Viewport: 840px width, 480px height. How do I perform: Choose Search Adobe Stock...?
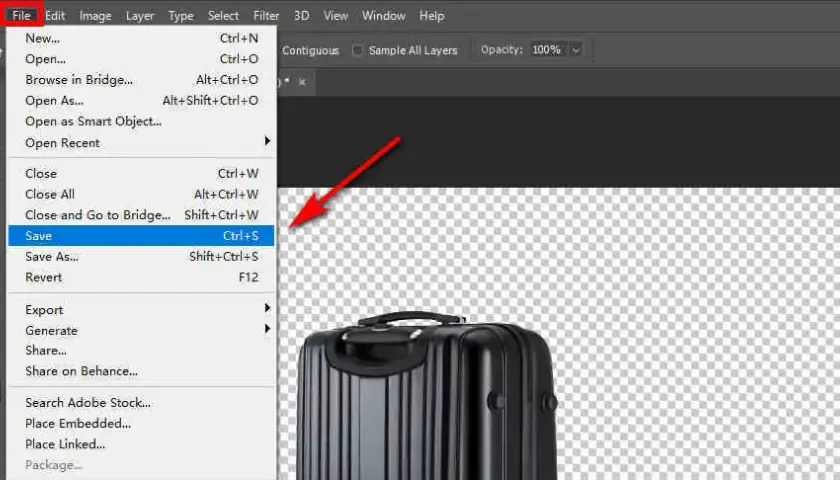click(141, 403)
